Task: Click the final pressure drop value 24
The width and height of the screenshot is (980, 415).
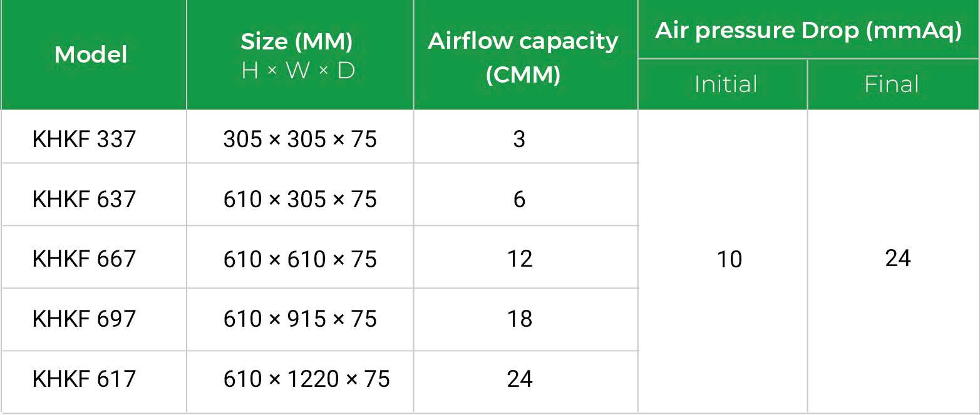Action: [x=897, y=259]
